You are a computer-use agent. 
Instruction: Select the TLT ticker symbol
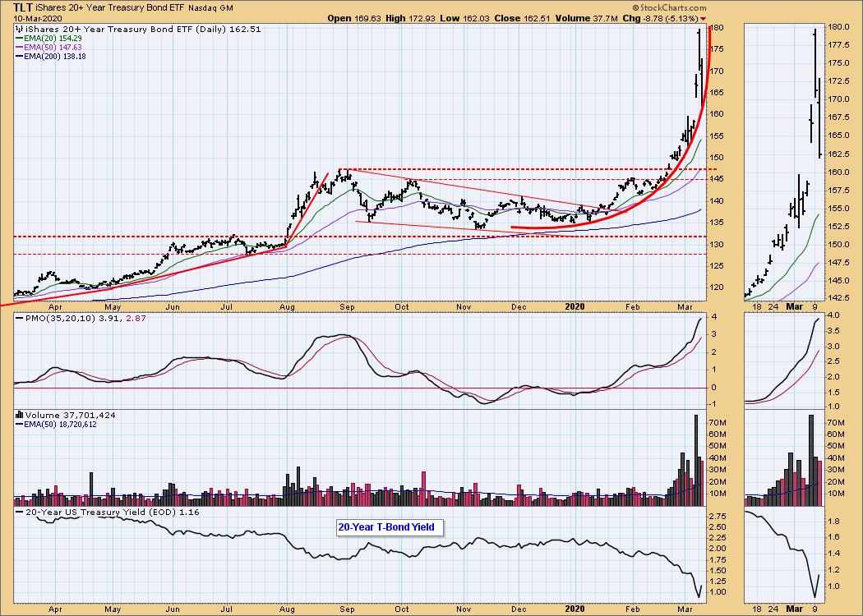click(x=22, y=7)
